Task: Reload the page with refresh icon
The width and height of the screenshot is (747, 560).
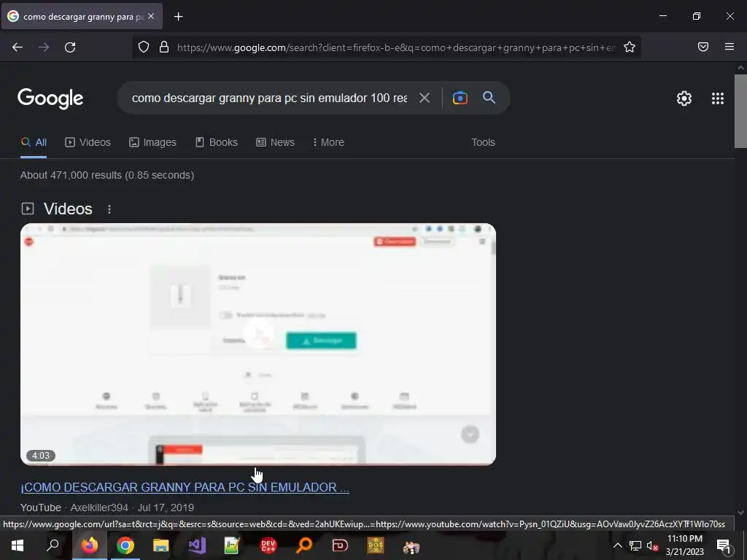Action: pos(70,47)
